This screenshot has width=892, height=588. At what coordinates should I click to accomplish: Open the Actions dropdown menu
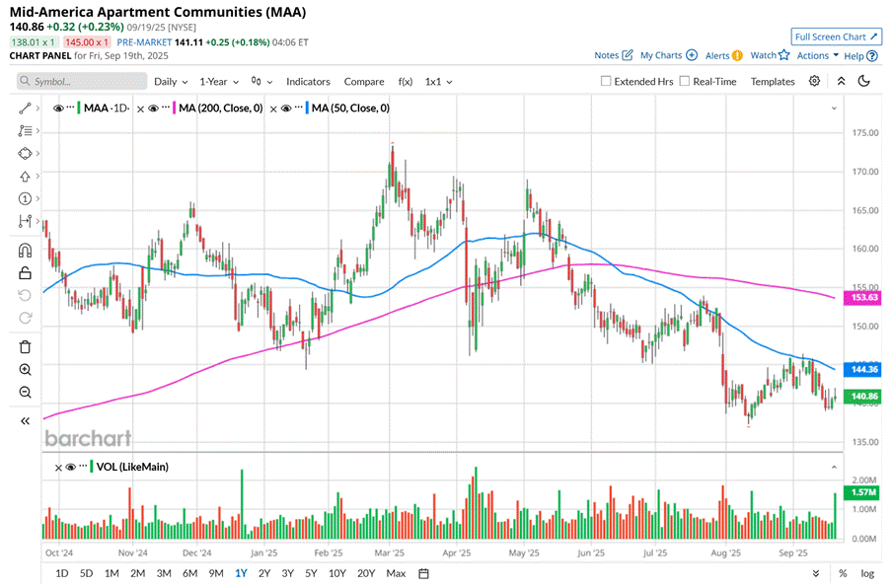818,55
